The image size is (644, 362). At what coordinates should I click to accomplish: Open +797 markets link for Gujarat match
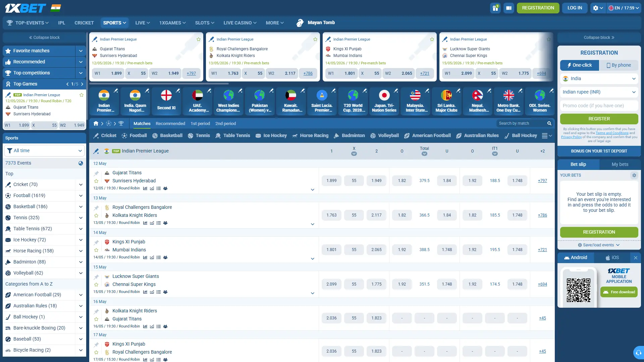click(542, 181)
